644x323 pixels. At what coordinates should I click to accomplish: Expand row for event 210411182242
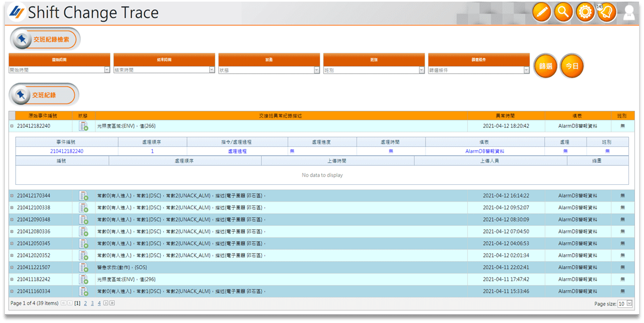pos(12,279)
